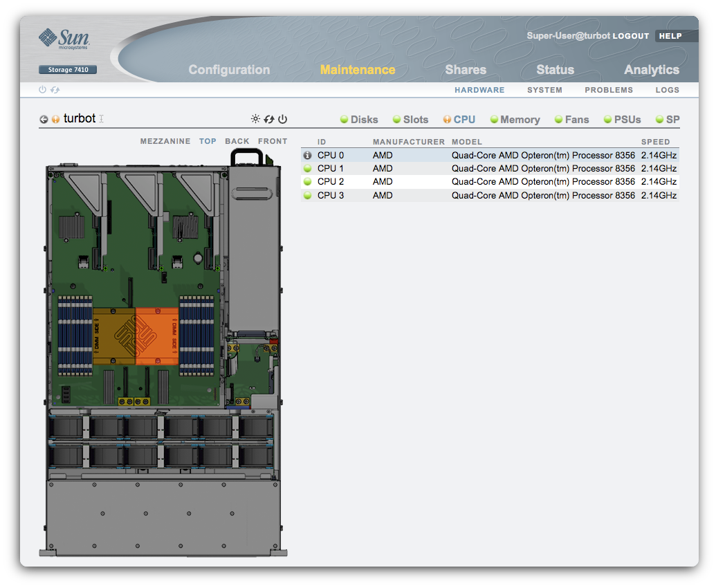Select the CPU 0 row
Image resolution: width=716 pixels, height=588 pixels.
pyautogui.click(x=490, y=155)
